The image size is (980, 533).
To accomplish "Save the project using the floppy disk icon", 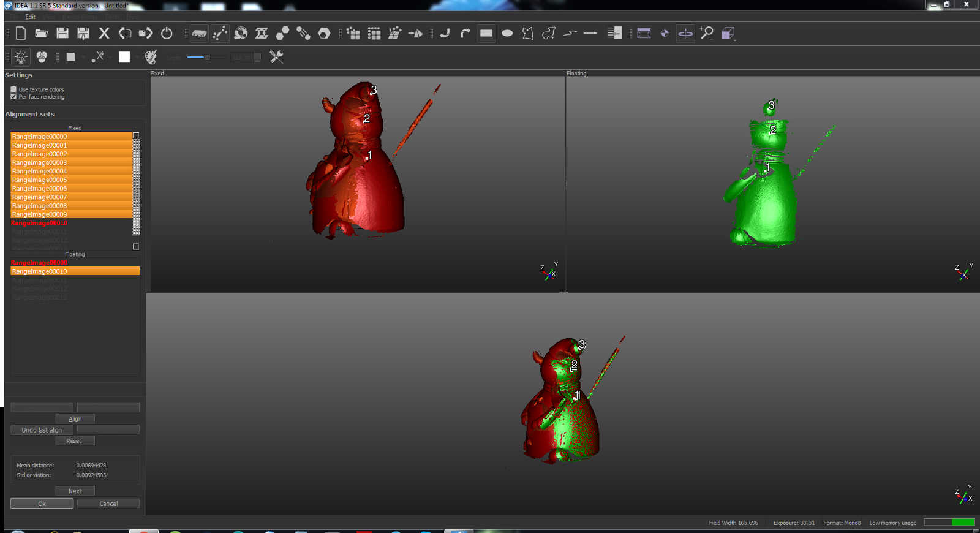I will point(62,33).
